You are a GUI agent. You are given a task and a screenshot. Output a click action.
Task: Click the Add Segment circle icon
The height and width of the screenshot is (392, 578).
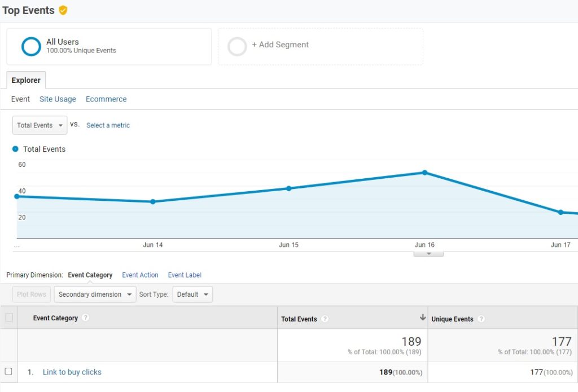(237, 46)
